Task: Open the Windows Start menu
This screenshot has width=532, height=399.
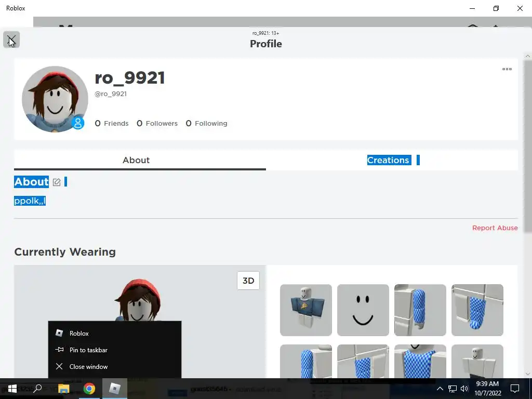Action: pyautogui.click(x=12, y=389)
